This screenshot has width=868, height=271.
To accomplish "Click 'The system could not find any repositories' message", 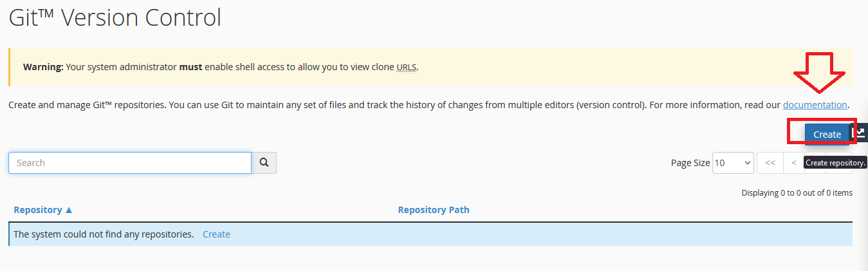I will point(104,234).
